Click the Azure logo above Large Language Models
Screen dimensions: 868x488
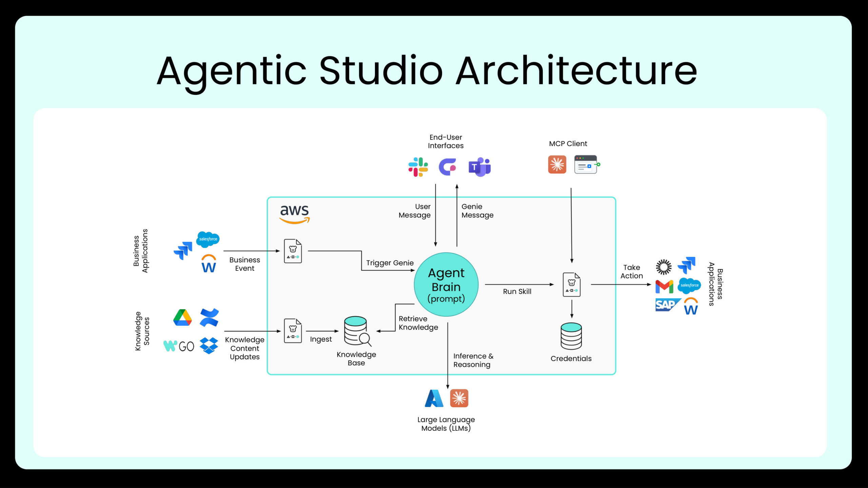434,398
